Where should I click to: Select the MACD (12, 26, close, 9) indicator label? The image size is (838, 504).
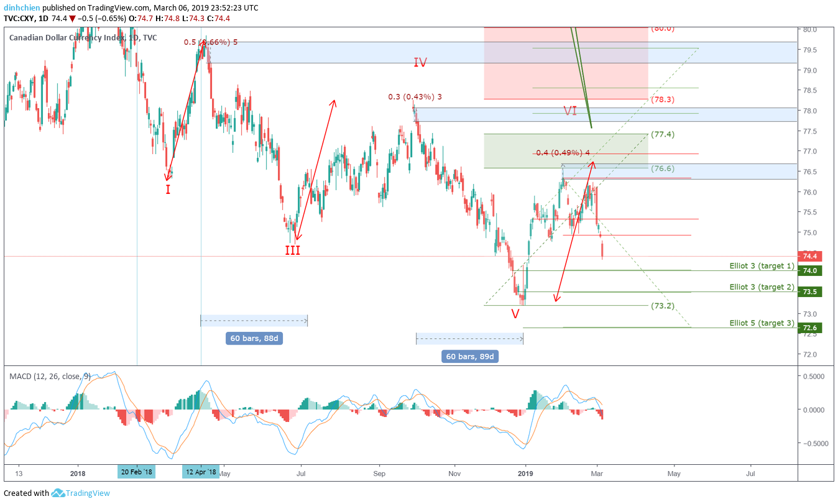pos(50,376)
